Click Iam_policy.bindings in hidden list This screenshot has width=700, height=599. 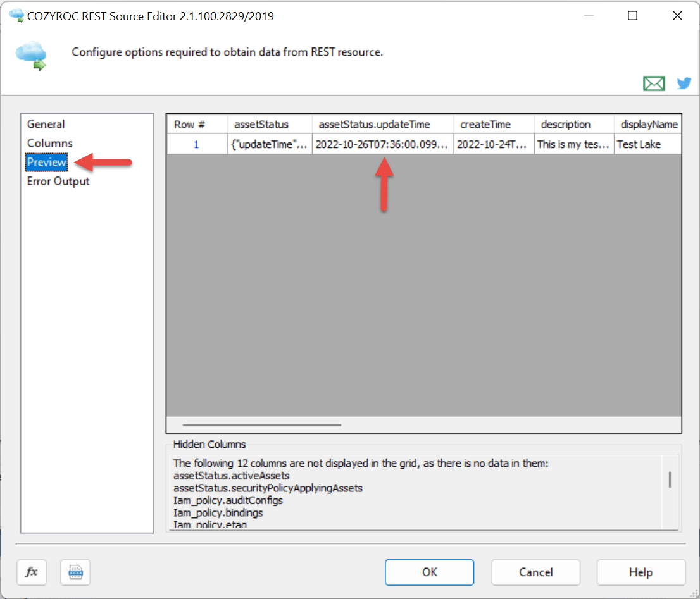tap(218, 513)
